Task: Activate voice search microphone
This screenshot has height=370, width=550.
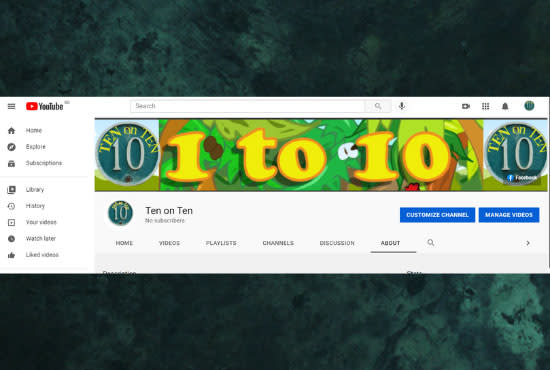Action: [402, 106]
